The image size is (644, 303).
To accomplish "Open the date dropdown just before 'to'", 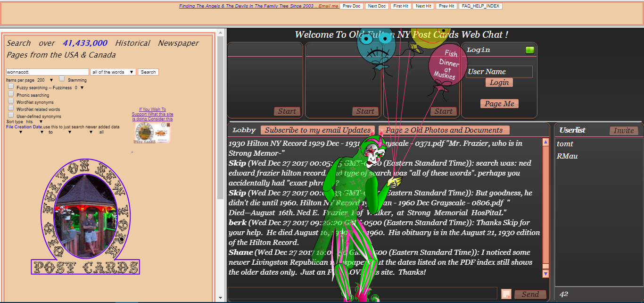I will coord(42,132).
